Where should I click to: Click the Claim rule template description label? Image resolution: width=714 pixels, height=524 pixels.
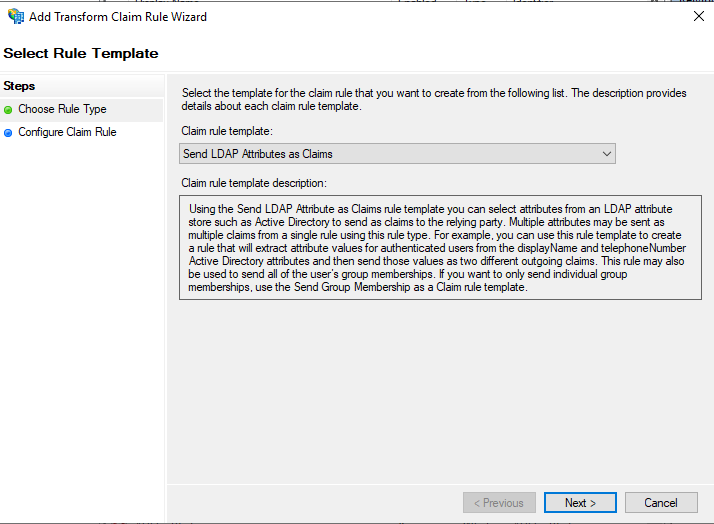coord(254,183)
